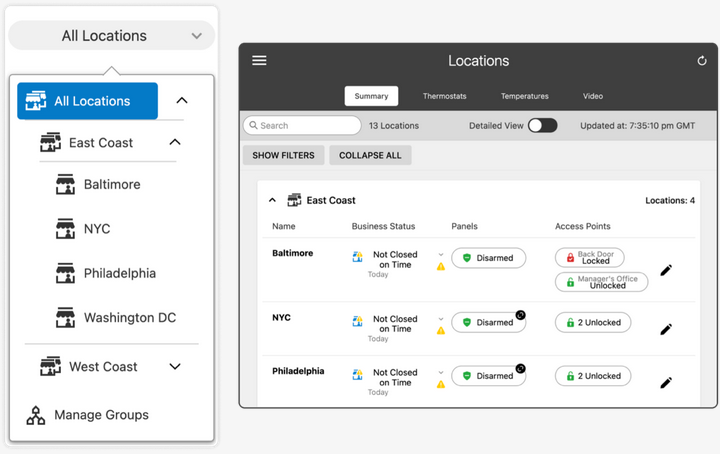720x454 pixels.
Task: Click the warning triangle in Baltimore row
Action: [440, 266]
